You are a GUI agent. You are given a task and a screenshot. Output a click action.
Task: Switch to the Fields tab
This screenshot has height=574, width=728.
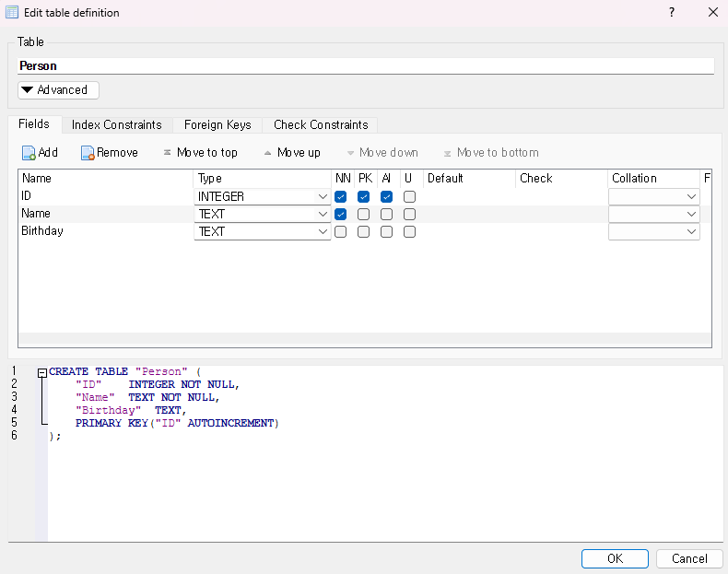click(x=34, y=124)
